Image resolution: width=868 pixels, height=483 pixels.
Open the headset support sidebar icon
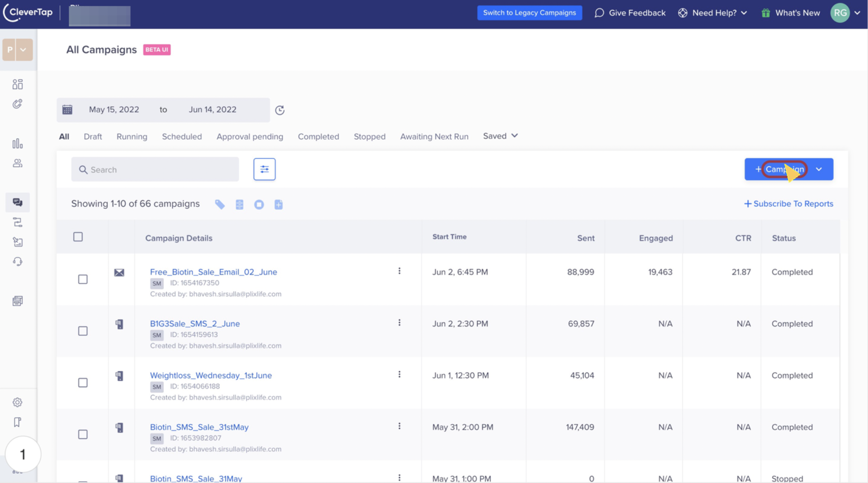[18, 262]
